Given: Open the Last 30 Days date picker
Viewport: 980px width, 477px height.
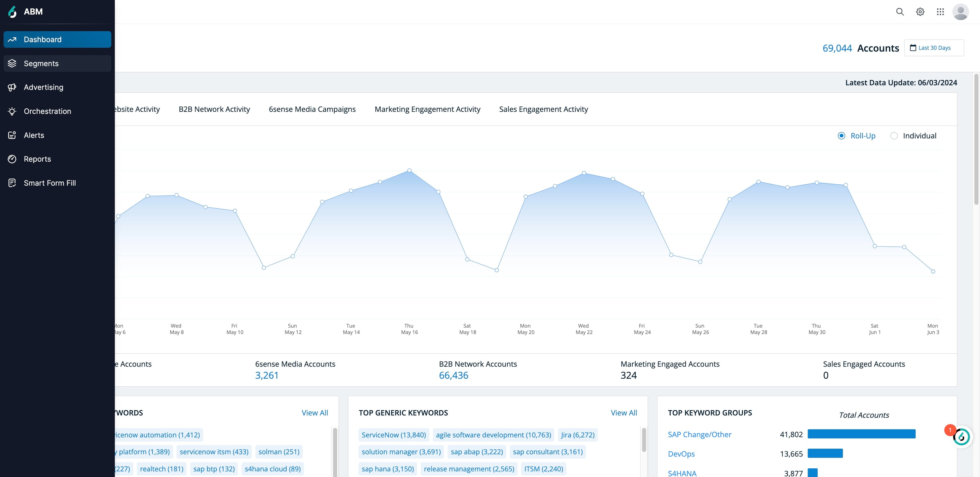Looking at the screenshot, I should (x=934, y=48).
